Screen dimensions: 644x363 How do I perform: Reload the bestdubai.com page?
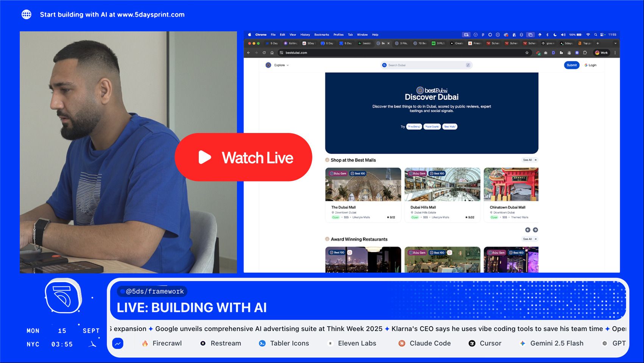tap(264, 53)
